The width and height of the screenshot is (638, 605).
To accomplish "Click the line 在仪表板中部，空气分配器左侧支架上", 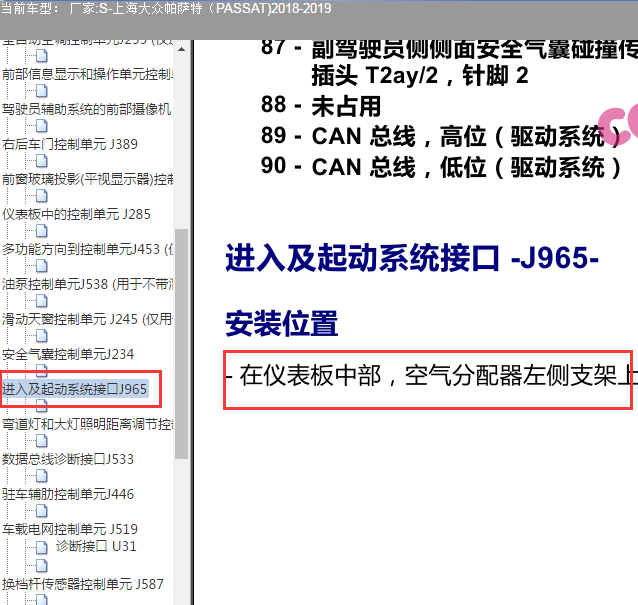I will click(431, 376).
